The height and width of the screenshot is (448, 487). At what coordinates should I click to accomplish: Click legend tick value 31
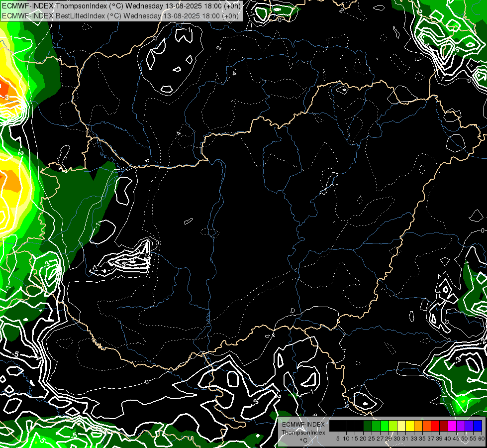405,439
